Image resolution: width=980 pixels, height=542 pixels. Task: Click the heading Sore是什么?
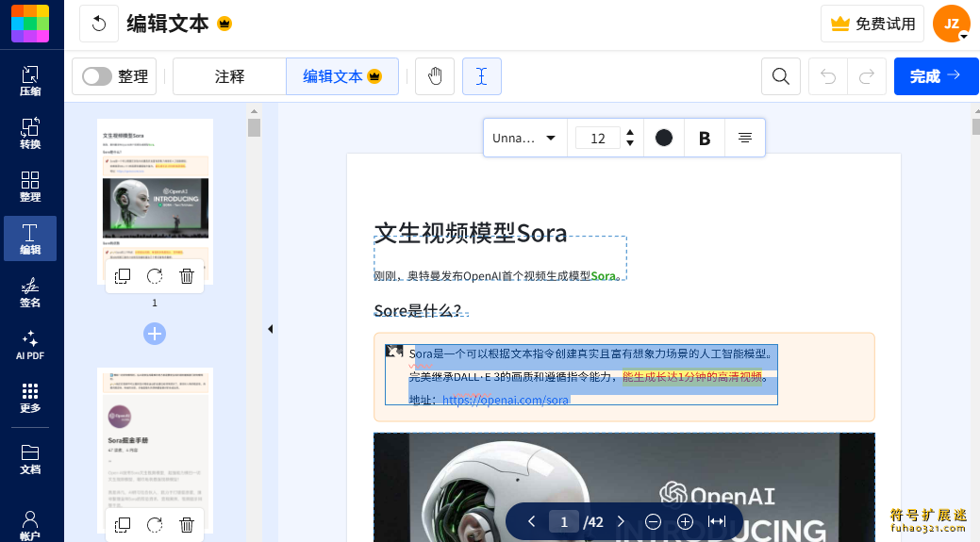click(x=418, y=310)
